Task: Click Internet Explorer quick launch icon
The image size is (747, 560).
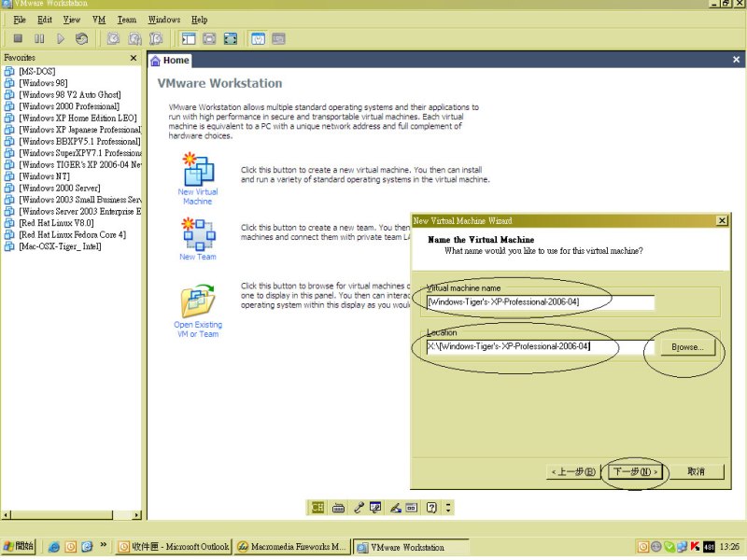Action: (x=54, y=547)
